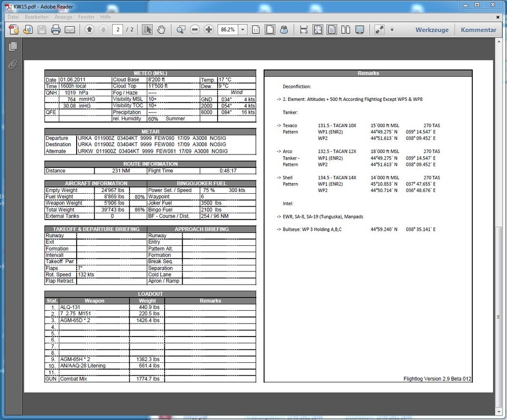Click the scrollbar up arrow
Screen dimensions: 507x420
(499, 41)
